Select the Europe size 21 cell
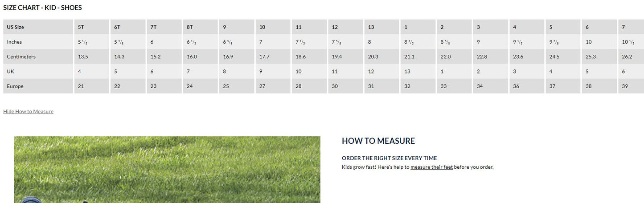This screenshot has height=203, width=644. tap(81, 86)
